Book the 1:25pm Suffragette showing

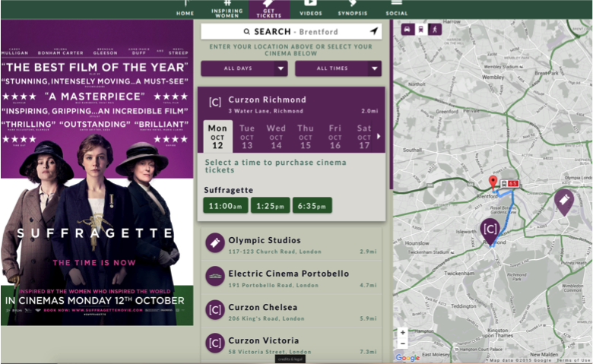point(271,206)
